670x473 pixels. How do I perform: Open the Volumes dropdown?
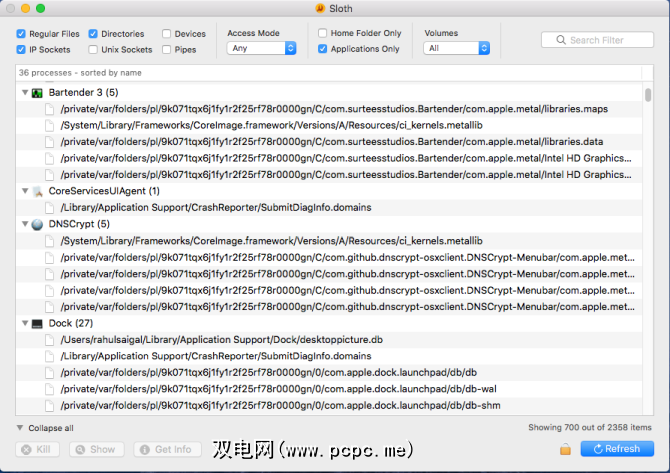(x=456, y=48)
